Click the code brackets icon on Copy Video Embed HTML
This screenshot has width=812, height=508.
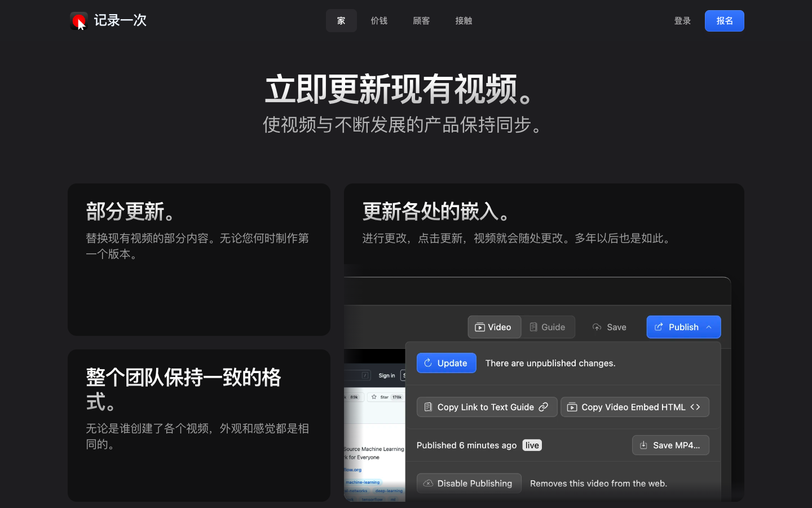(x=695, y=407)
